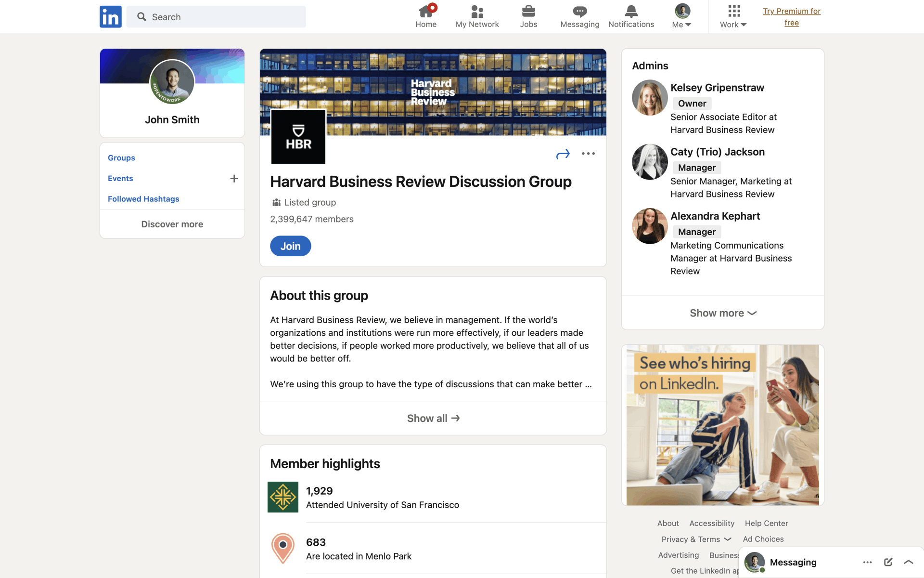Open footer Advertising link
Screen dimensions: 924x578
[679, 555]
